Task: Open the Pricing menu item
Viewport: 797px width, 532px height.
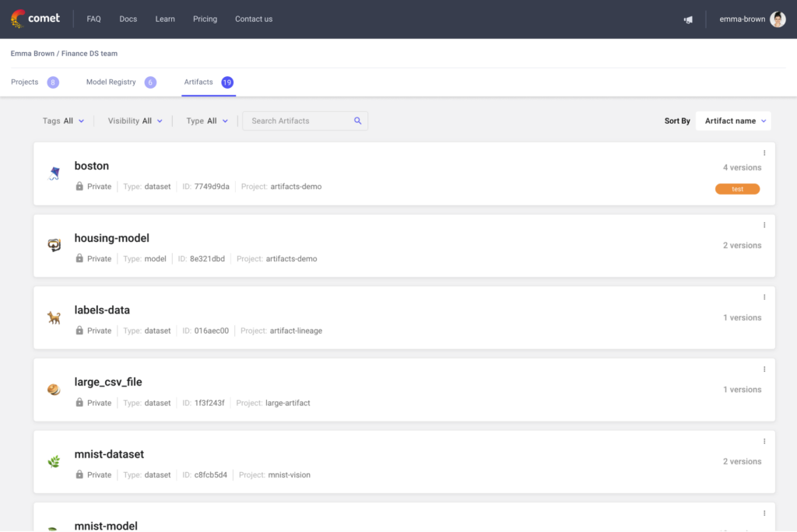Action: 205,19
